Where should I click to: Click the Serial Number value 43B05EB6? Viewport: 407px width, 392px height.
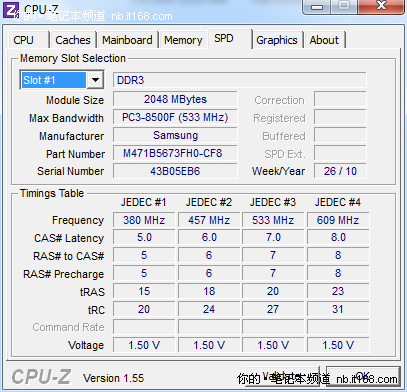(x=175, y=171)
